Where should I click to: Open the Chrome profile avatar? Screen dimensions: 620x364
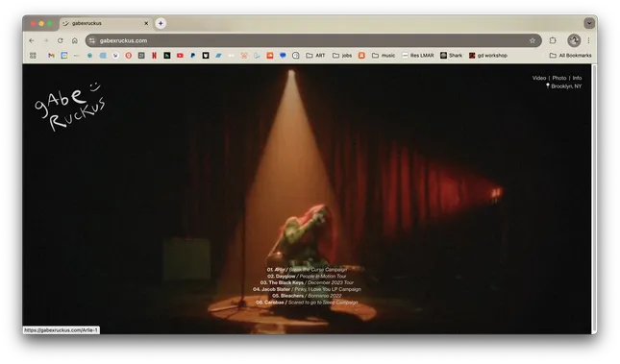coord(574,40)
